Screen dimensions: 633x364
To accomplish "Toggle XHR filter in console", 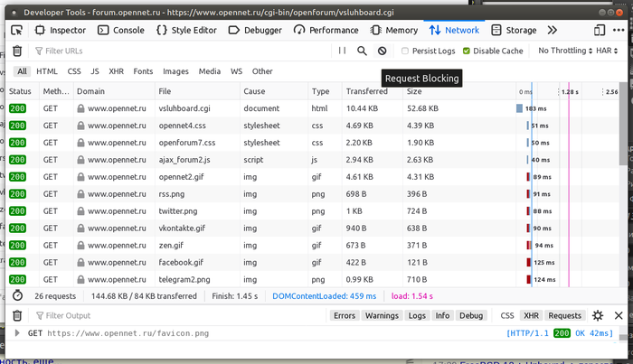I will coord(531,315).
